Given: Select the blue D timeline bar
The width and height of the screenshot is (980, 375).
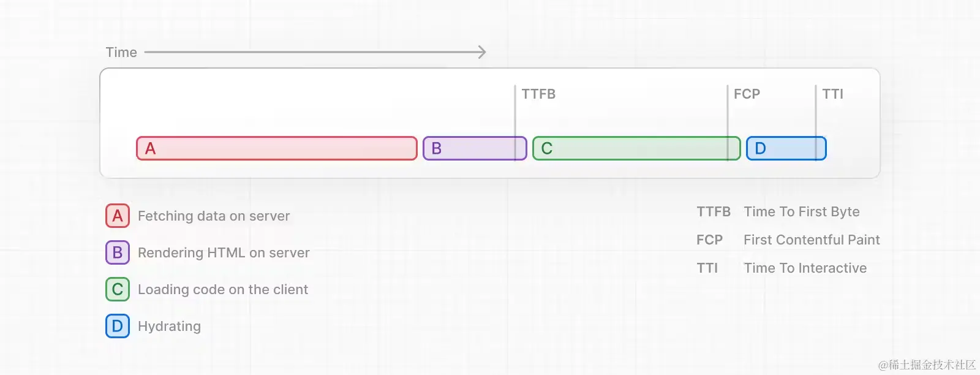Looking at the screenshot, I should (x=786, y=148).
